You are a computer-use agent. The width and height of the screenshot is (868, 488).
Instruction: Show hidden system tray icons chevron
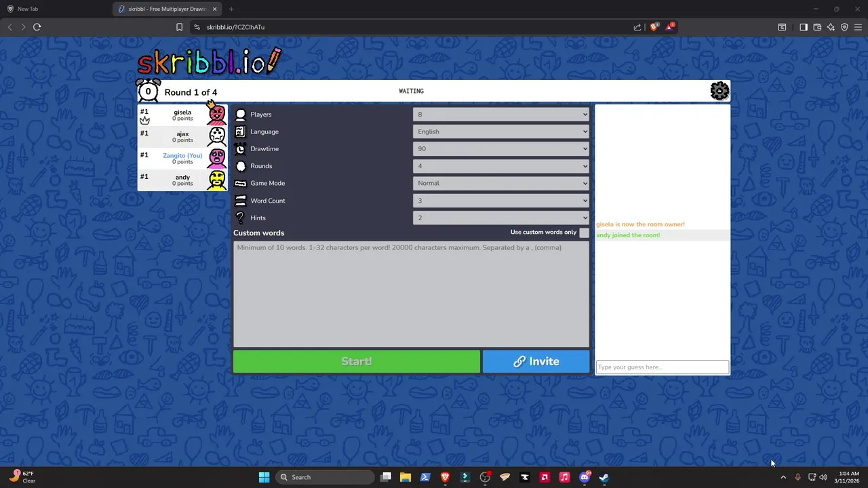(x=783, y=477)
